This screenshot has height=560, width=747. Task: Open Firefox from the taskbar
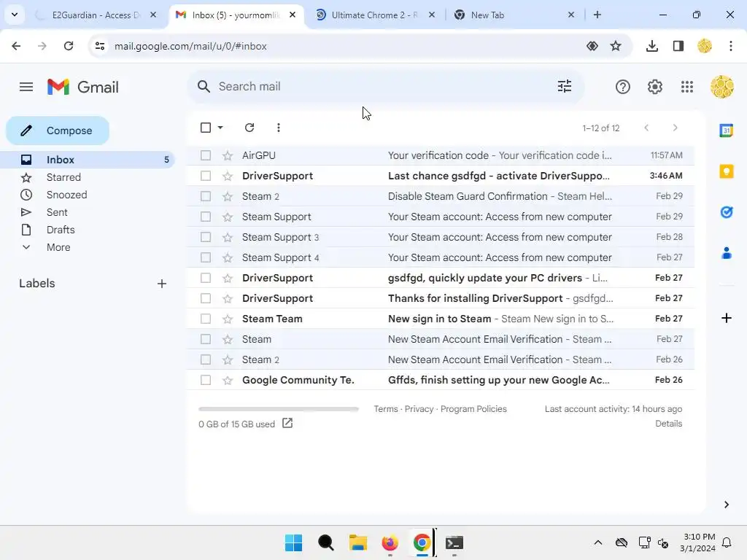pos(390,542)
